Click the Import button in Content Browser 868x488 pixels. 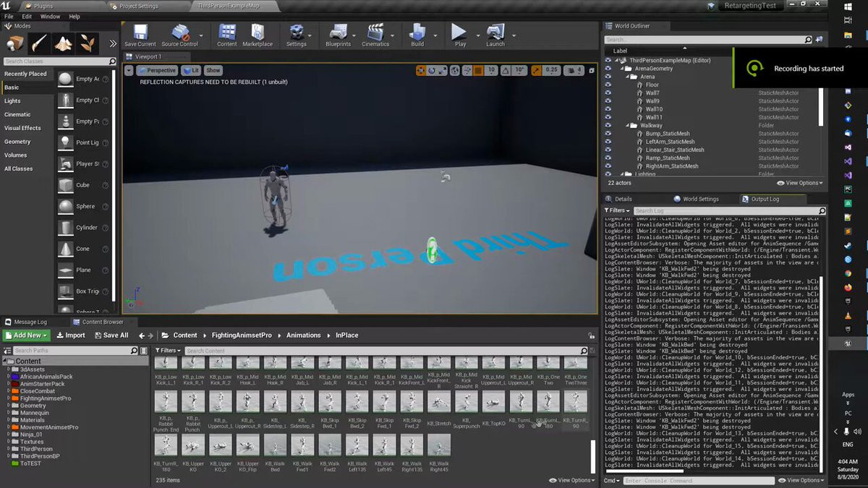tap(70, 335)
